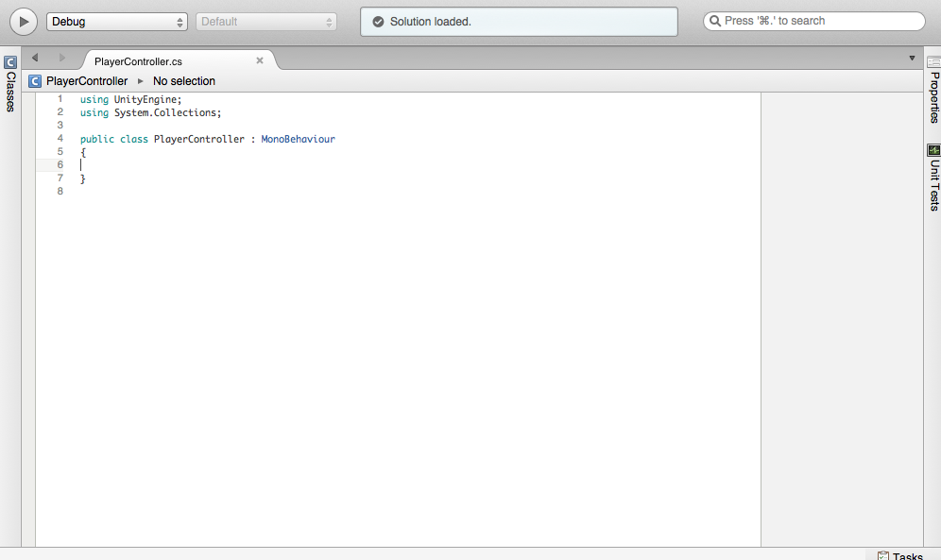Image resolution: width=941 pixels, height=560 pixels.
Task: Open the No selection breadcrumb dropdown
Action: click(183, 81)
